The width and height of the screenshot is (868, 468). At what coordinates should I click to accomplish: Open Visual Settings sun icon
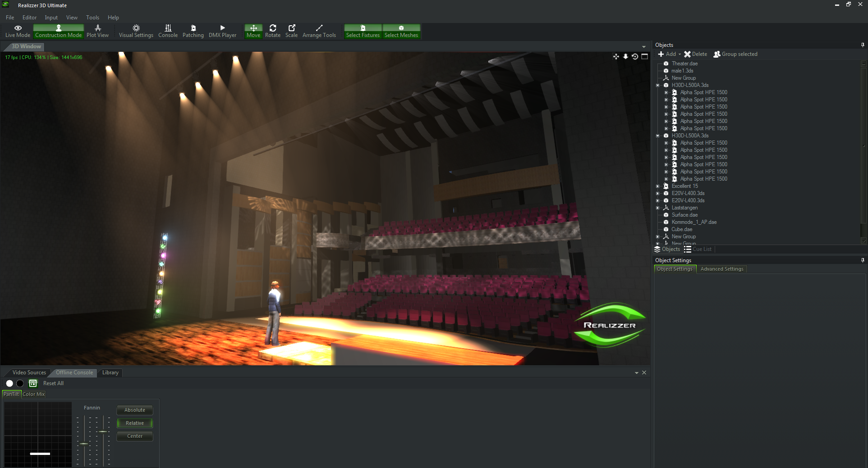point(136,28)
